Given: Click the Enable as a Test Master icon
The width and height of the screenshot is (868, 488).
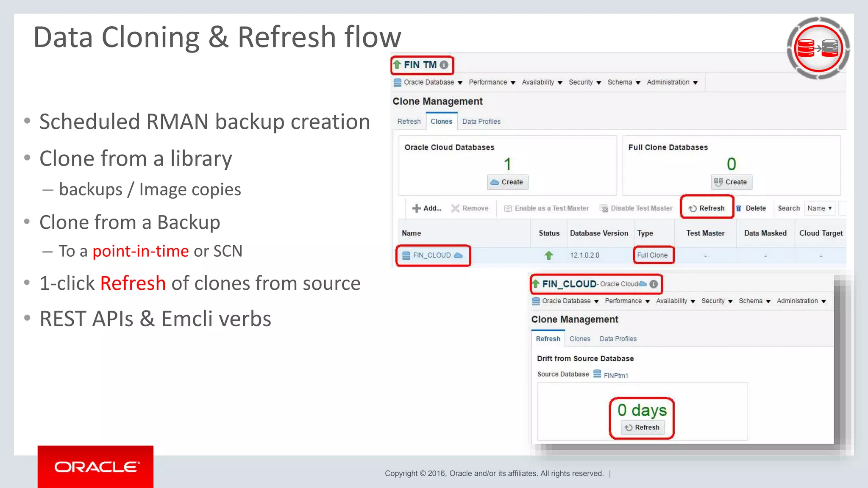Looking at the screenshot, I should 508,208.
